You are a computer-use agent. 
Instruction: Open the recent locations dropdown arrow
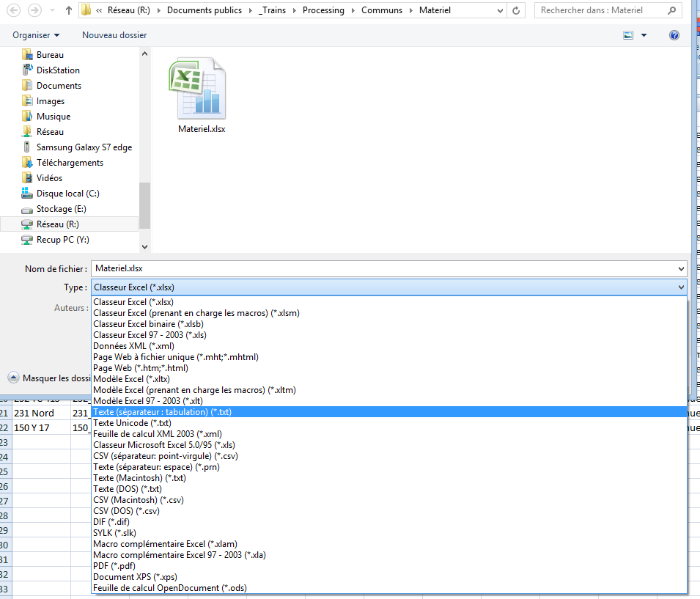[x=52, y=10]
